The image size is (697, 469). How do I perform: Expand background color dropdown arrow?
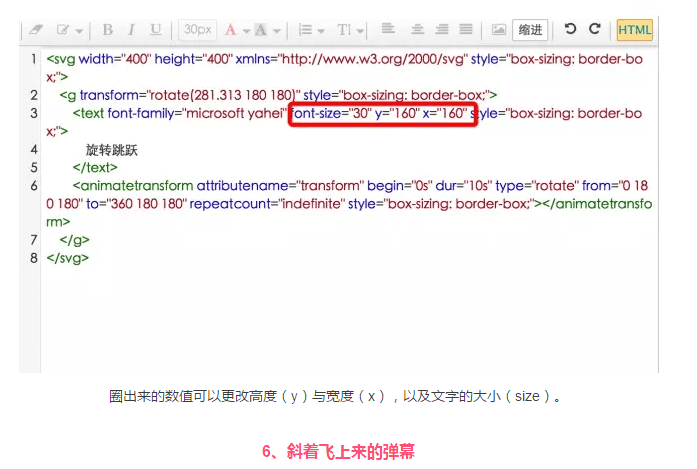(275, 31)
